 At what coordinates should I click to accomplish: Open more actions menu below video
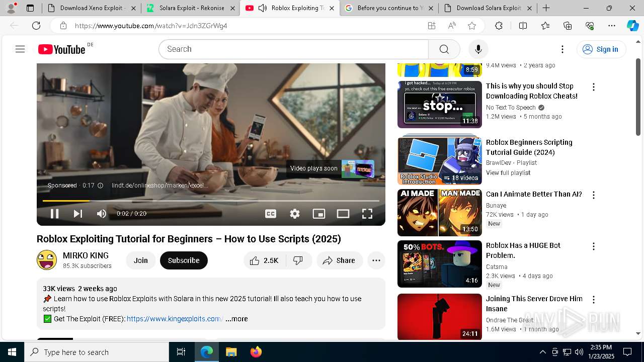376,260
